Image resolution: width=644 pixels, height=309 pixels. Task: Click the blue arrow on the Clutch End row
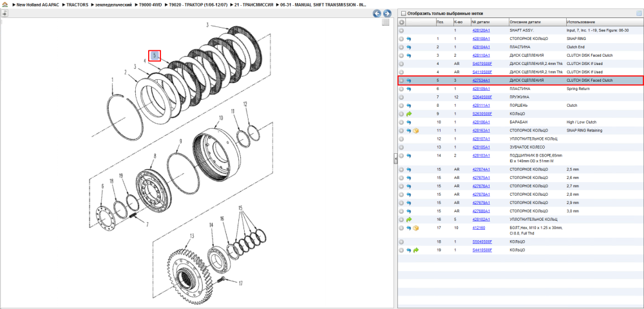pyautogui.click(x=409, y=47)
